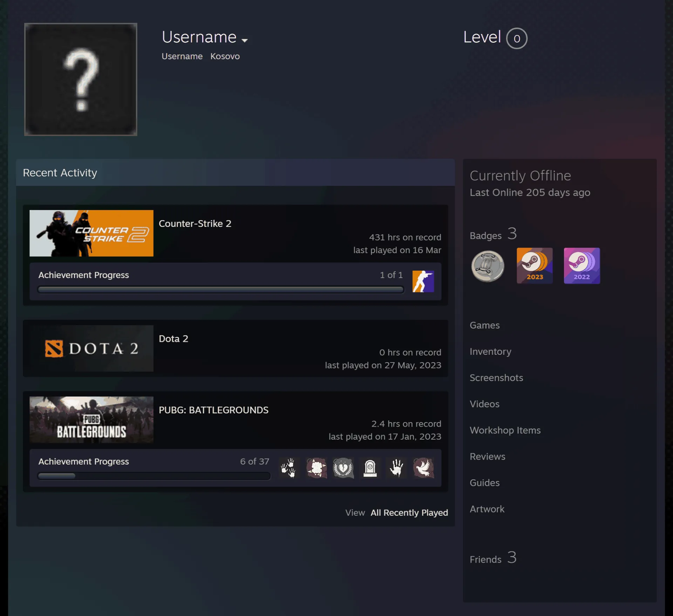The width and height of the screenshot is (673, 616).
Task: Click '431 hrs on record' text
Action: (x=405, y=237)
